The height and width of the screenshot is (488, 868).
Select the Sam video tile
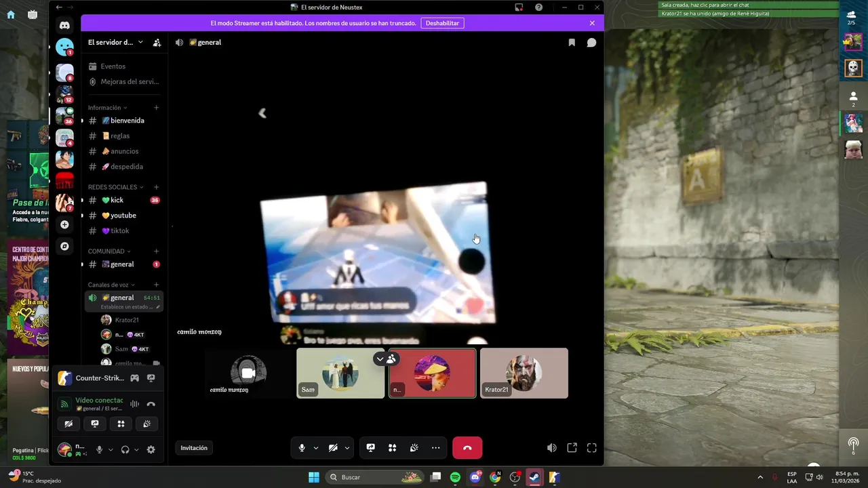340,373
